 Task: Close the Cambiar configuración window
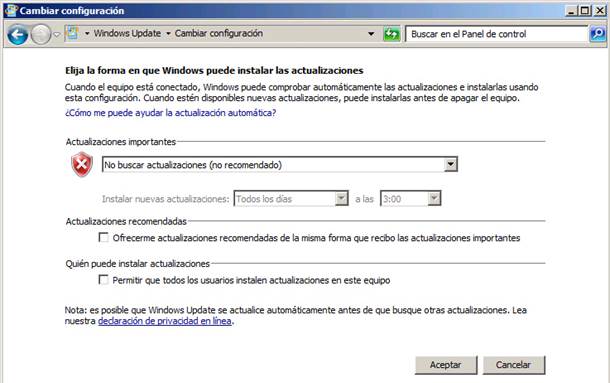[x=600, y=11]
